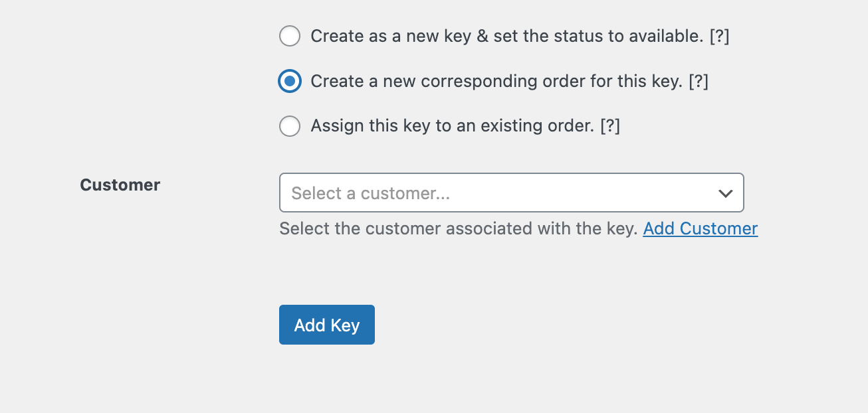The height and width of the screenshot is (413, 868).
Task: Click the [?] beside the first radio option
Action: [x=719, y=36]
